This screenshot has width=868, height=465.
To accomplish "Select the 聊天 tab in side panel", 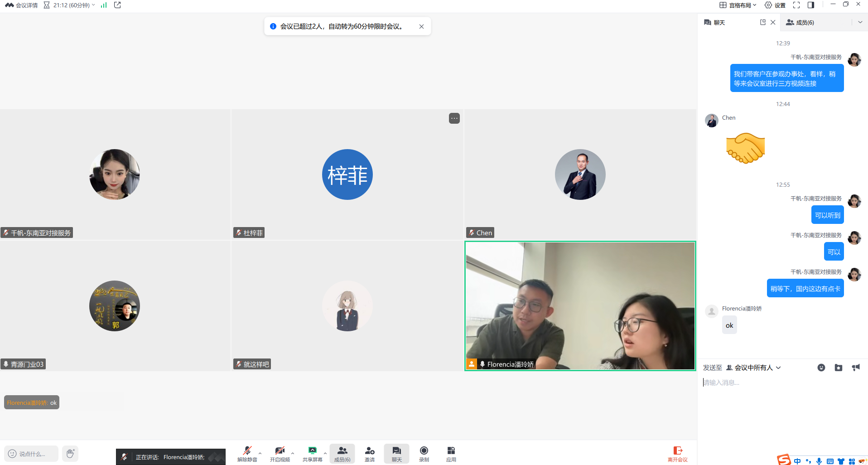I will click(715, 22).
